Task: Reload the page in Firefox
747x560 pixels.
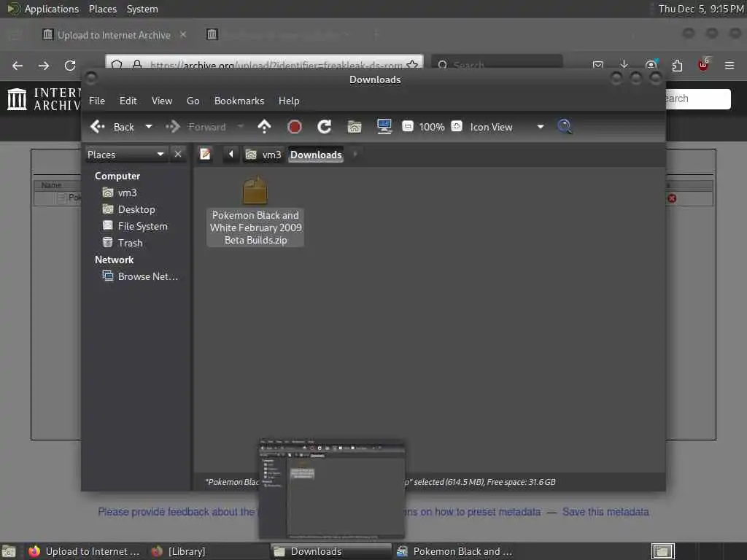Action: pyautogui.click(x=70, y=65)
